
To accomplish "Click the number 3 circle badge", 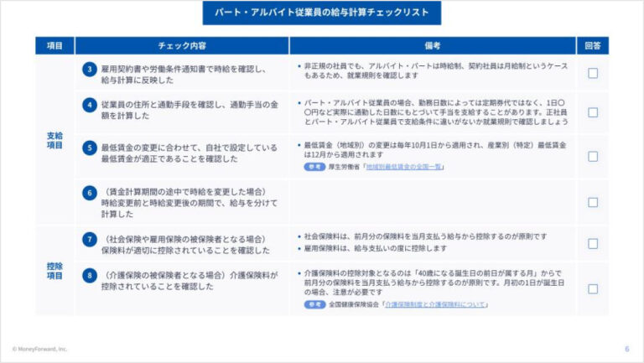I will click(90, 70).
